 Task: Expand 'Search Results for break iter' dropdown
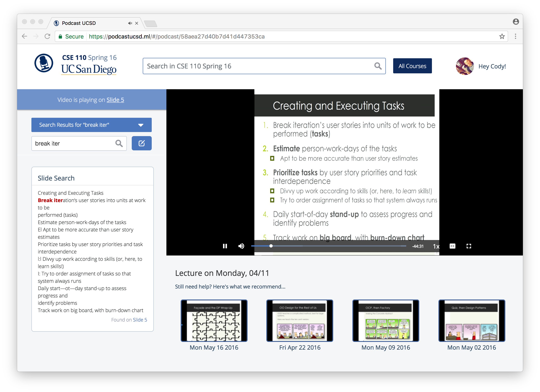(x=141, y=125)
